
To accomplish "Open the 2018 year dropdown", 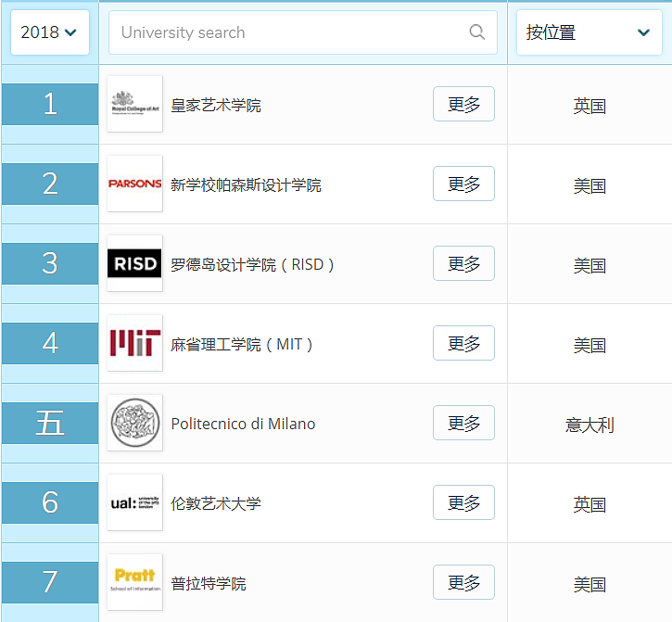I will click(x=50, y=32).
